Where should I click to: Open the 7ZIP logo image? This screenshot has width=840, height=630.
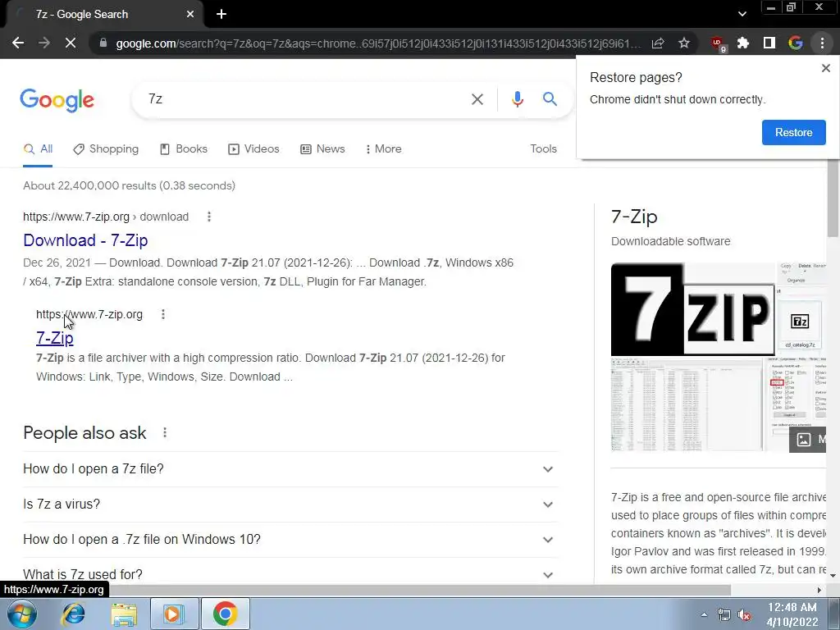tap(692, 309)
